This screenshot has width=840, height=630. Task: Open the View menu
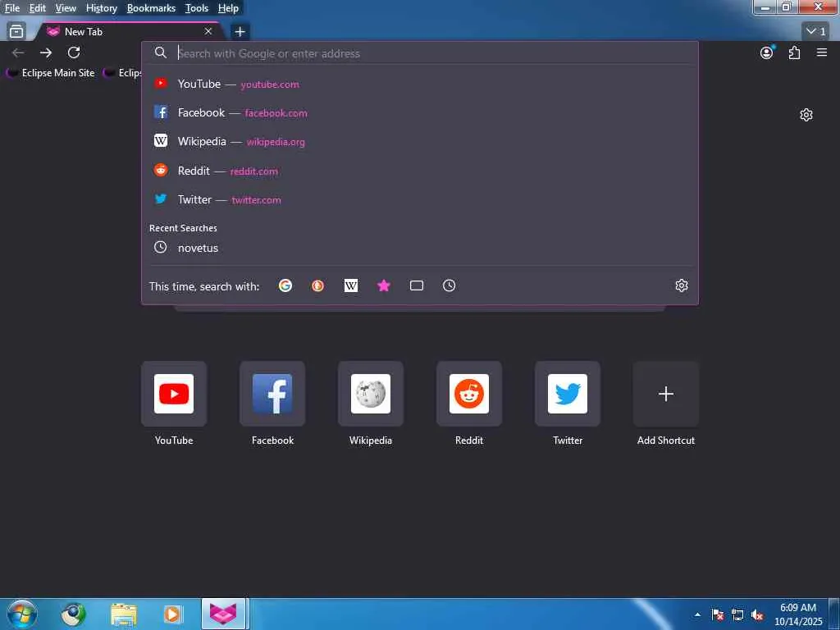point(66,8)
